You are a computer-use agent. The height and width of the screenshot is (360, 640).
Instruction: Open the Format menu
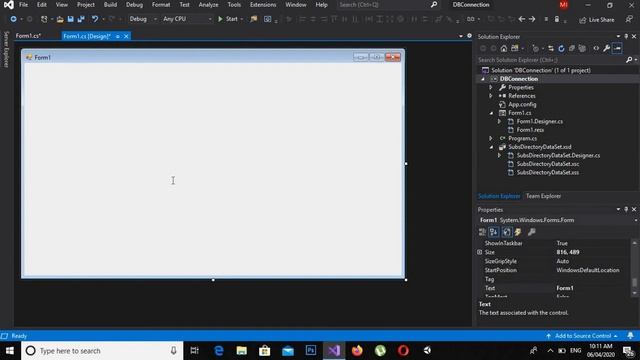(161, 5)
